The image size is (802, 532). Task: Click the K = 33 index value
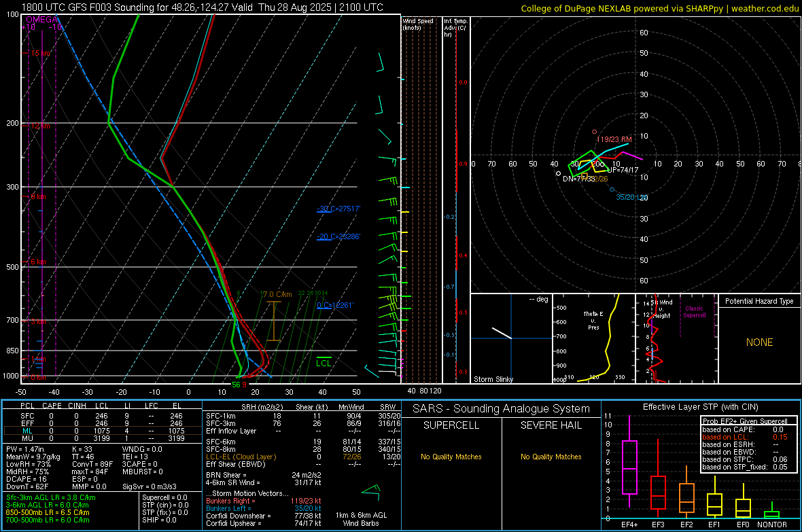coord(82,449)
